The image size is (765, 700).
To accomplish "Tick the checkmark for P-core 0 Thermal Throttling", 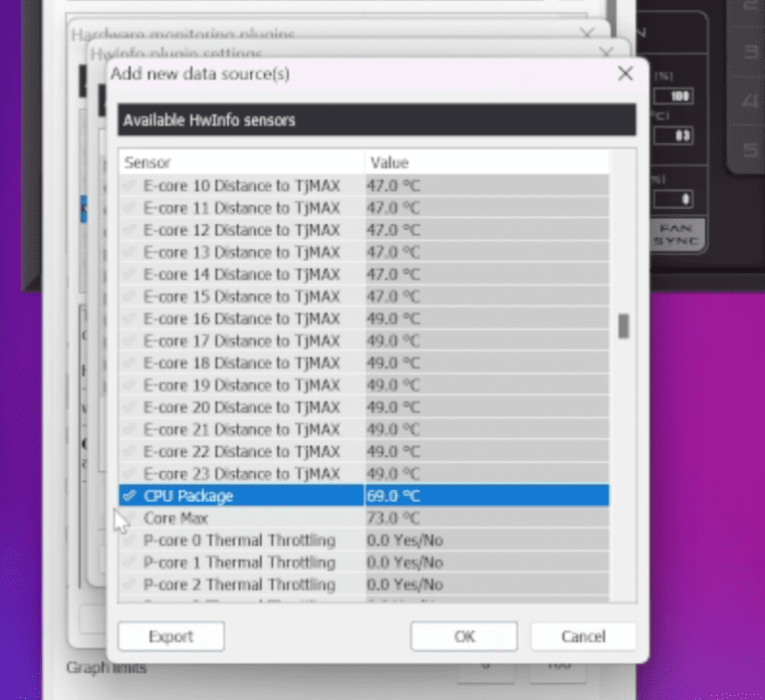I will click(129, 541).
